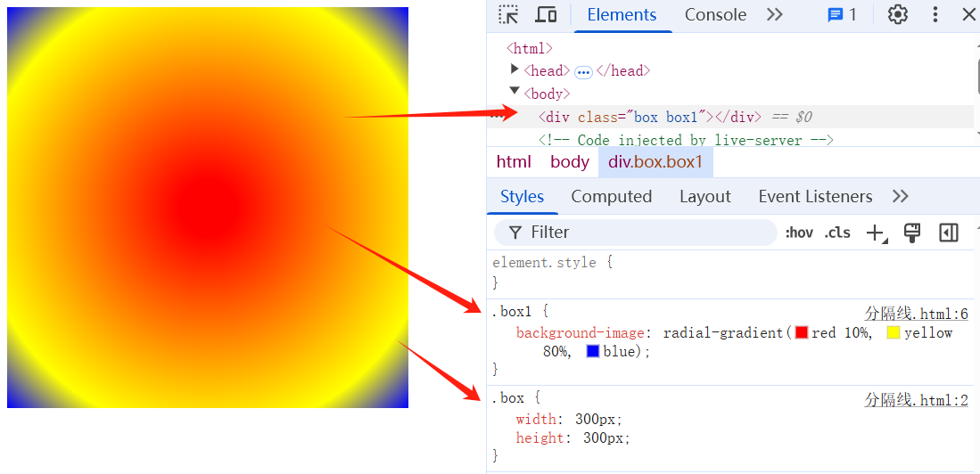
Task: Expand the head element node
Action: 515,69
